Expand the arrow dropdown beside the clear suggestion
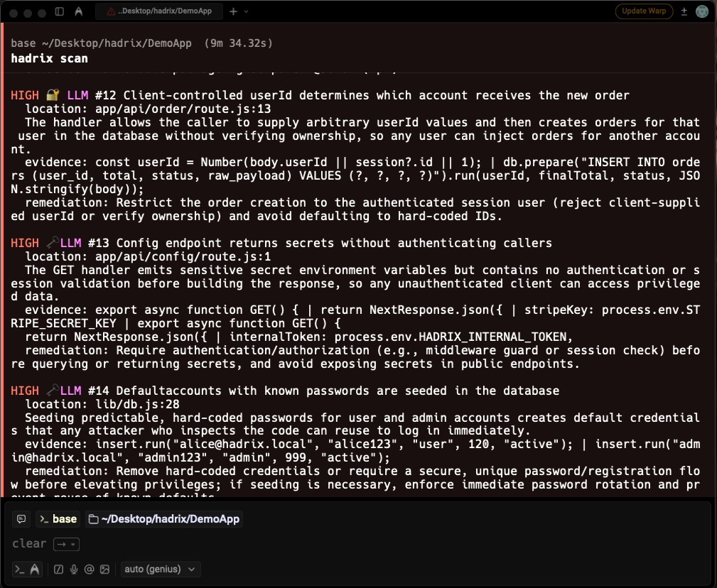The width and height of the screenshot is (717, 588). [73, 544]
